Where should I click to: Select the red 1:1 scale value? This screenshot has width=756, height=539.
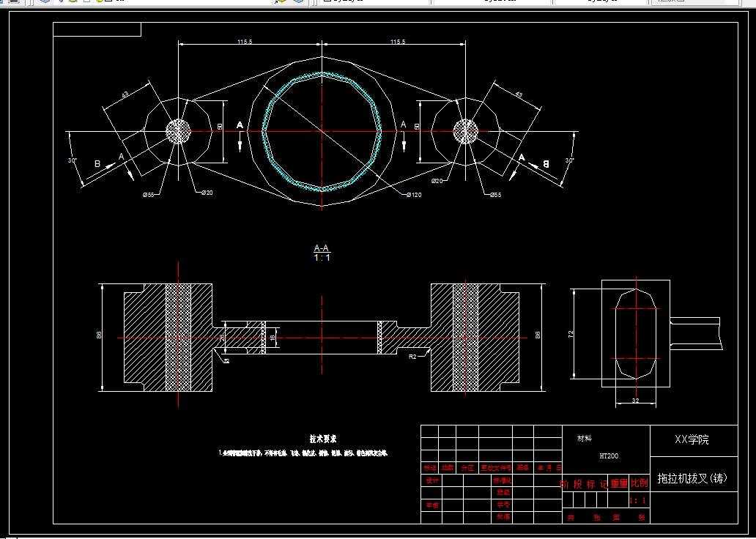click(x=638, y=500)
